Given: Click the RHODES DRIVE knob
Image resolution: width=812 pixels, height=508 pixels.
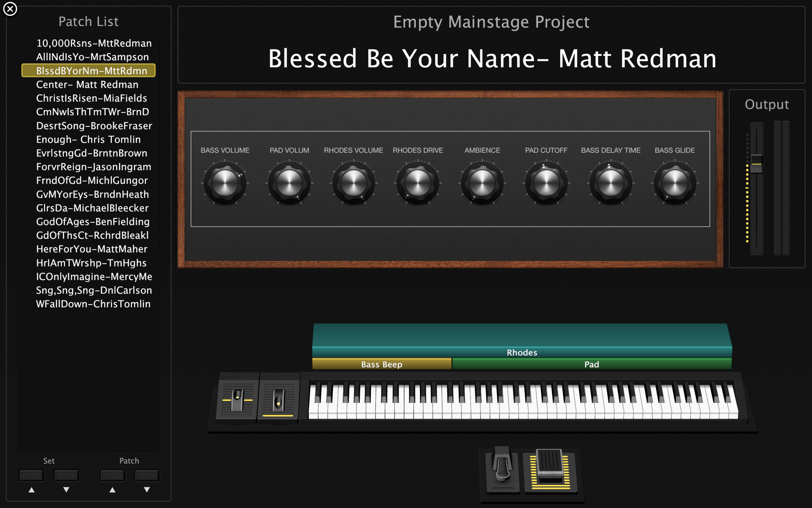Looking at the screenshot, I should click(x=418, y=182).
